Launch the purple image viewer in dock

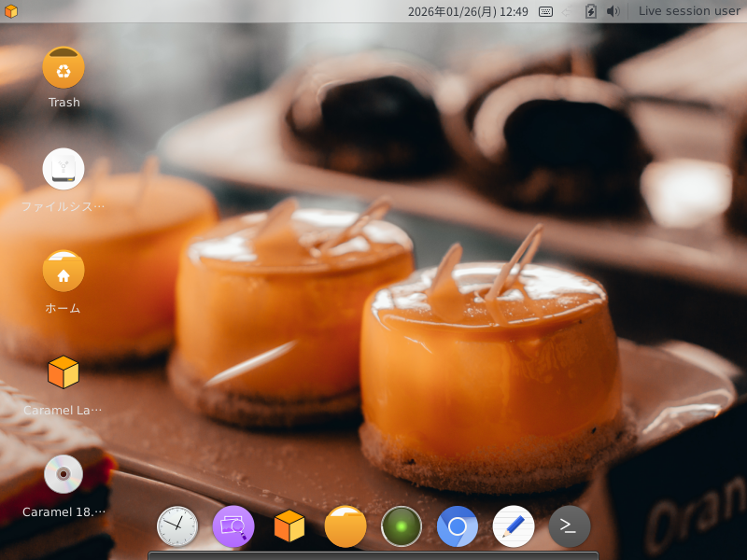pyautogui.click(x=233, y=526)
